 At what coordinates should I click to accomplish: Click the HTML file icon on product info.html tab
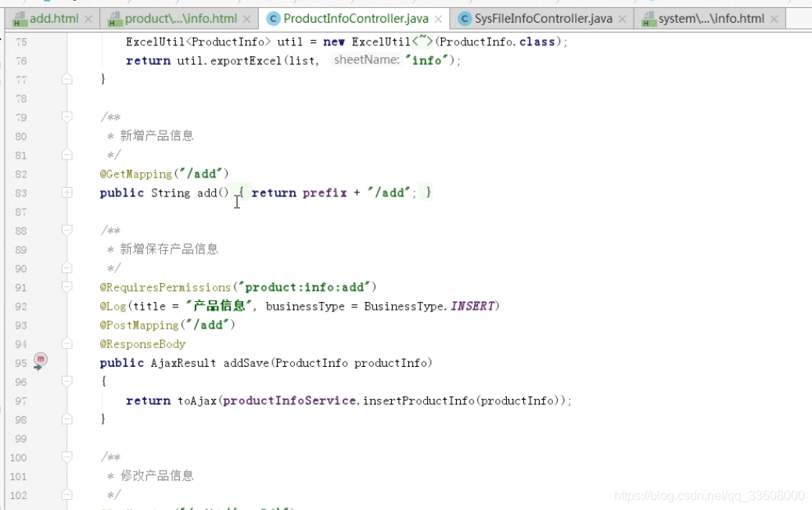click(115, 20)
